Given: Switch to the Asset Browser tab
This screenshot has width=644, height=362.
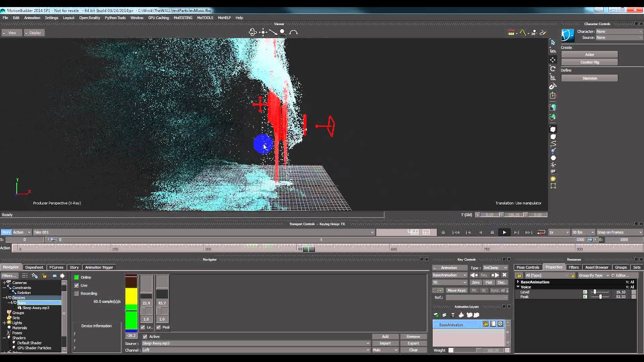Looking at the screenshot, I should point(597,267).
